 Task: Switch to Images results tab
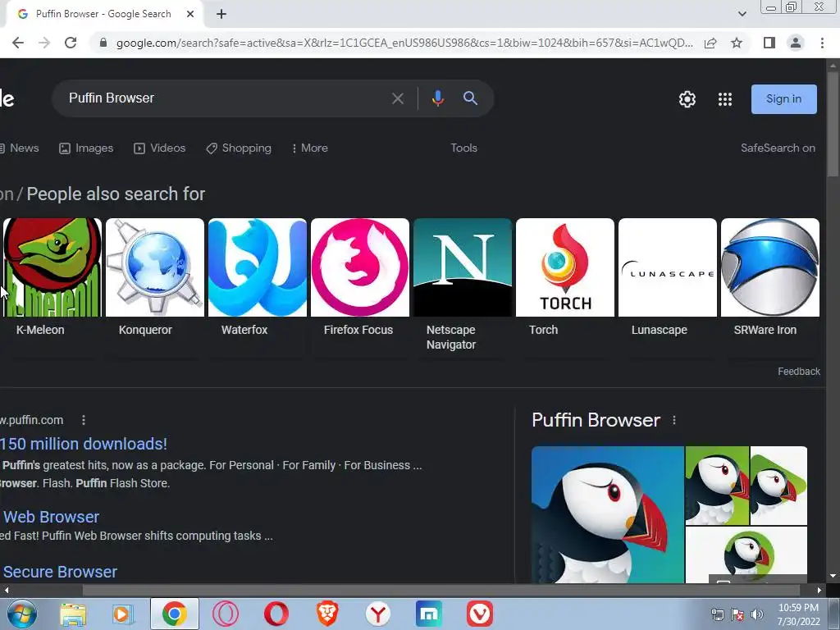(86, 148)
